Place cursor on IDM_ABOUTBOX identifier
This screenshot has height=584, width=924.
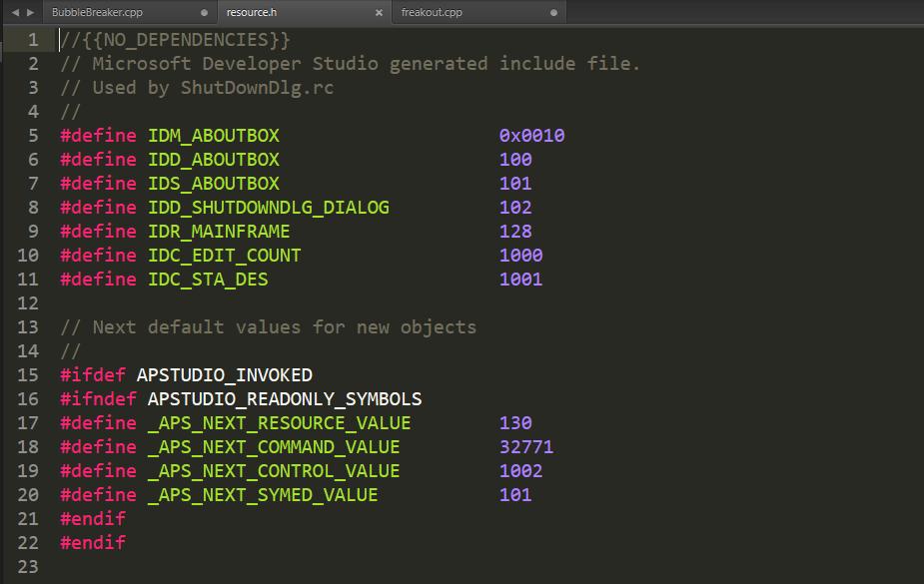214,136
